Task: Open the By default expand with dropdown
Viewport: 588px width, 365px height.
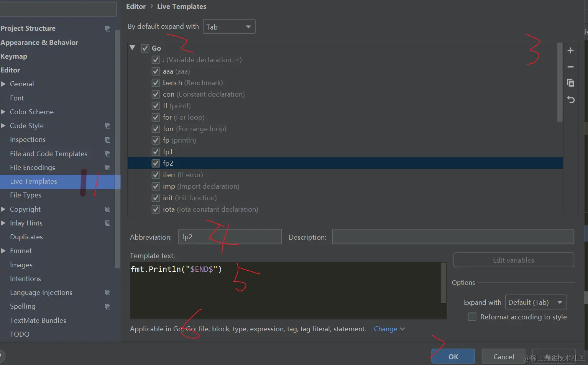Action: (229, 27)
